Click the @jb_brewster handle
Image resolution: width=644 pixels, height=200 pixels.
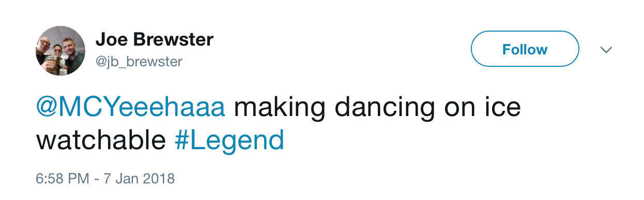click(139, 62)
